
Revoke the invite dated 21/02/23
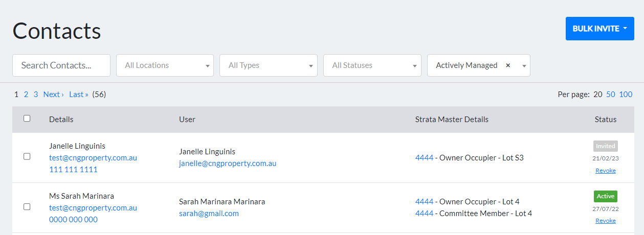click(606, 171)
